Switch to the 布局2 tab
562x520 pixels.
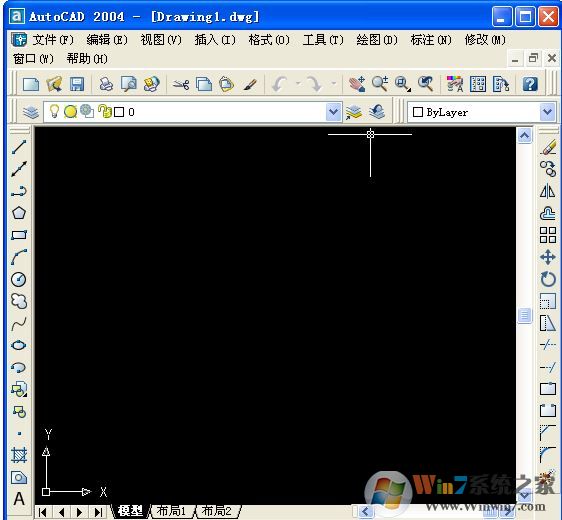(x=216, y=511)
